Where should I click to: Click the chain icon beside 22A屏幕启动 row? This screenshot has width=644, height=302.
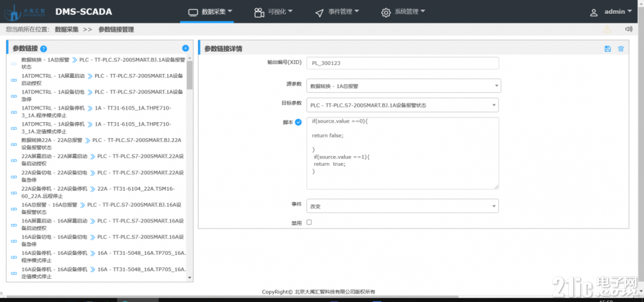point(14,160)
